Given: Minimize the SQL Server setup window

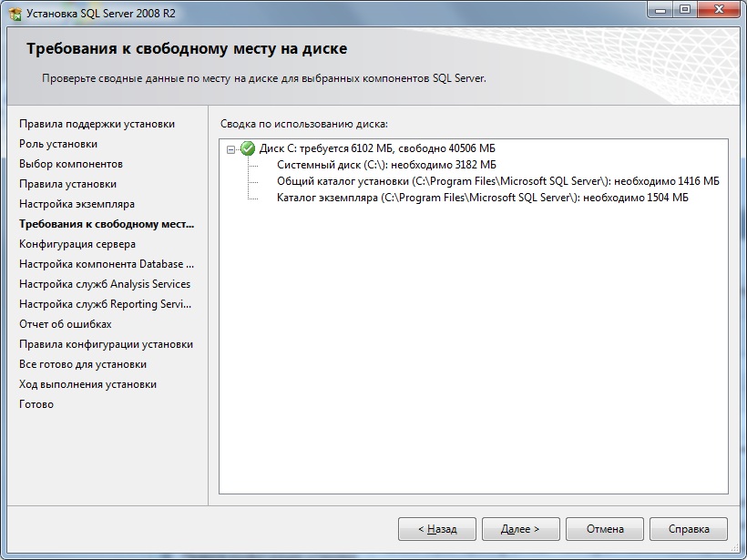Looking at the screenshot, I should point(660,9).
